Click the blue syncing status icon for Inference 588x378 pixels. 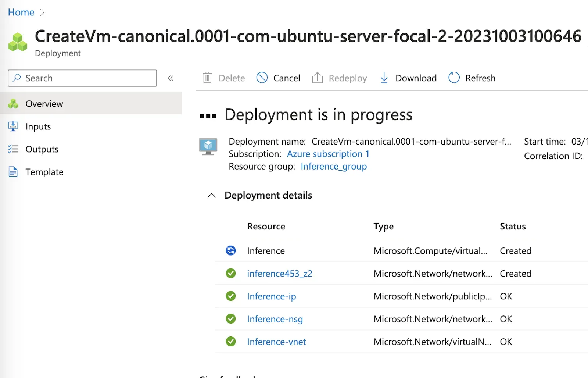coord(231,250)
